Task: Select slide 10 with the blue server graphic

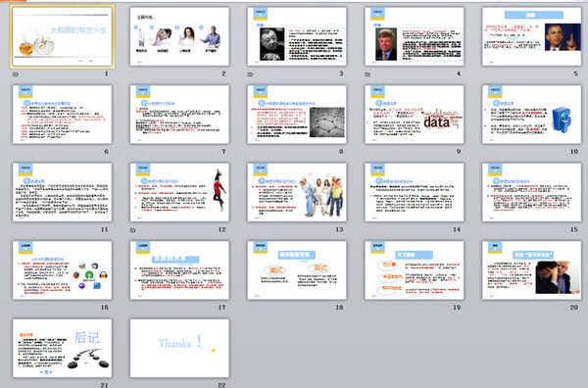Action: (x=532, y=115)
